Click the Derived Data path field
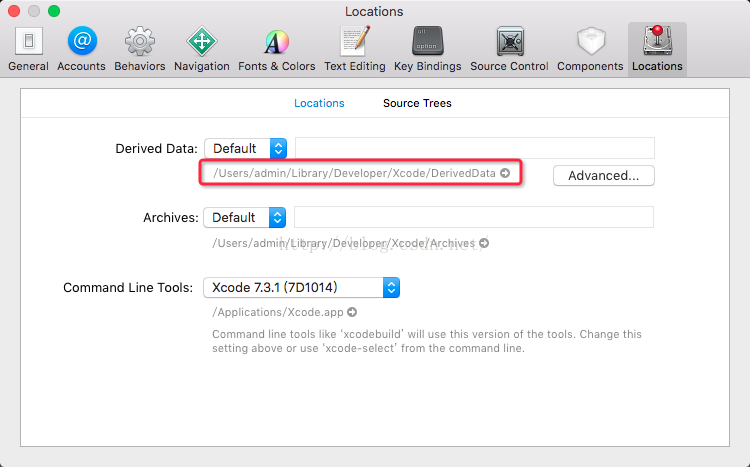This screenshot has width=750, height=467. (x=474, y=148)
